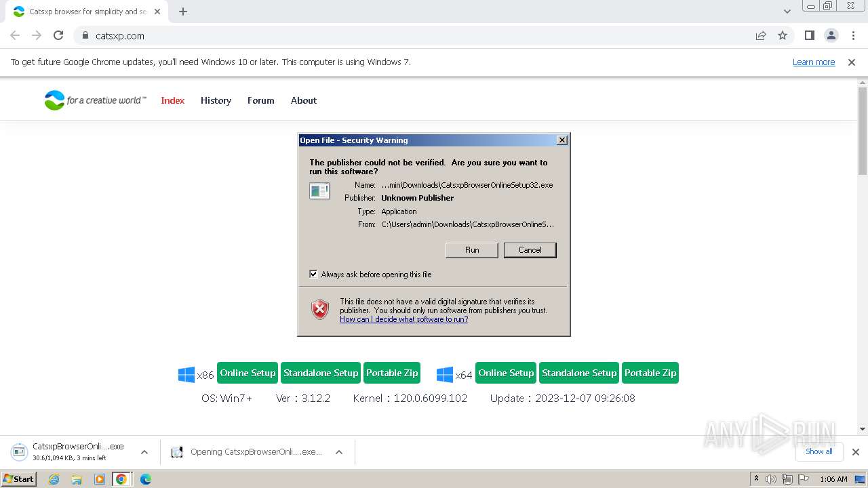Close the downloads shelf

(856, 452)
